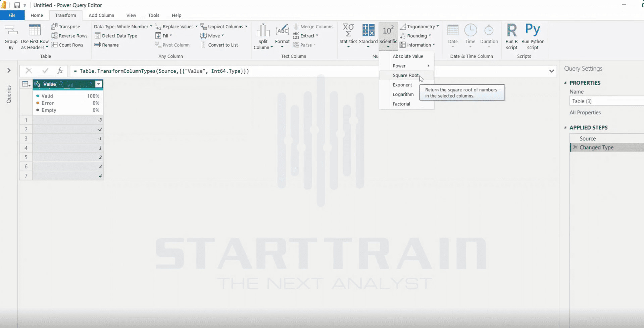Click the Rename column icon
Viewport: 644px width, 328px height.
pos(98,45)
